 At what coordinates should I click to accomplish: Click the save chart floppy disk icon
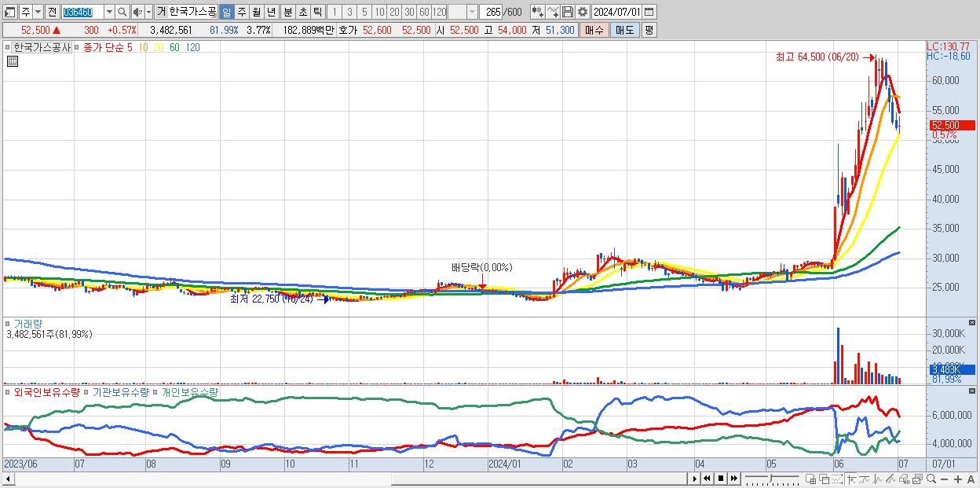(567, 12)
